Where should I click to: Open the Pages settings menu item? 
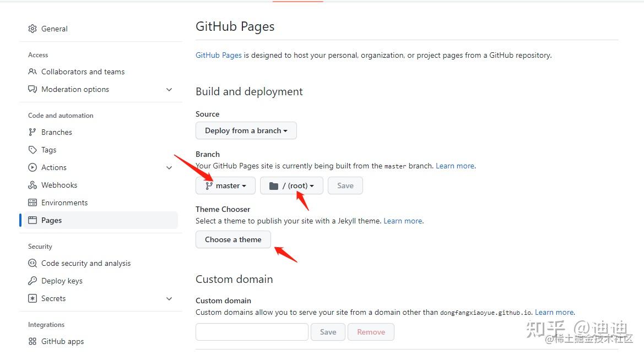click(x=51, y=220)
